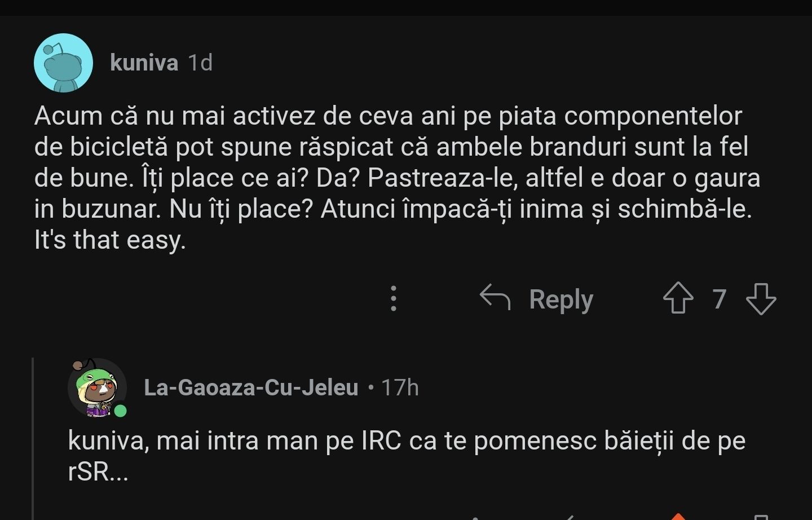The image size is (812, 520).
Task: Click the vote score showing 7
Action: (719, 298)
